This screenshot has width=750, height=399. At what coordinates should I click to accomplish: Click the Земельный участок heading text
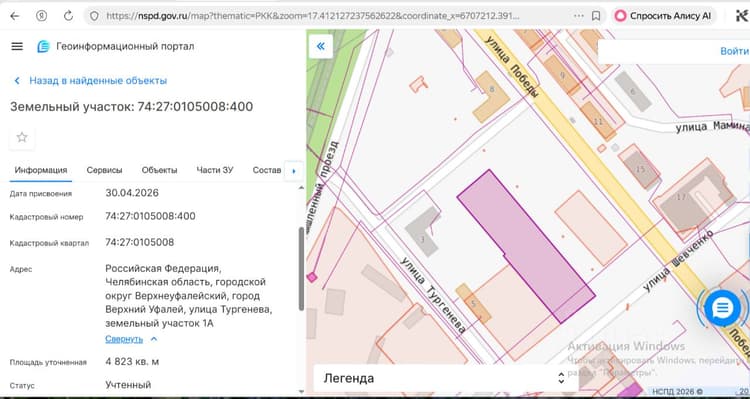click(x=132, y=107)
